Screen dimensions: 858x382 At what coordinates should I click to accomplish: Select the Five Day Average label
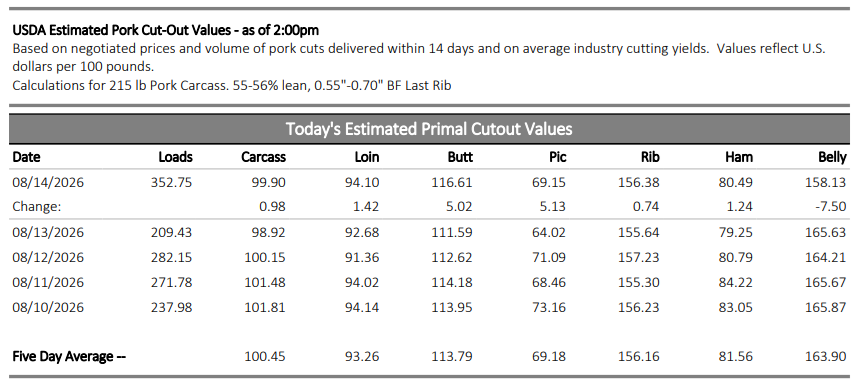pyautogui.click(x=69, y=357)
